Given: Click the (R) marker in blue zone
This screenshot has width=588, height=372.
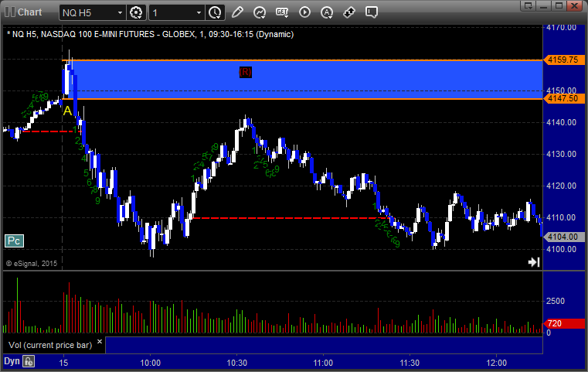Looking at the screenshot, I should coord(245,72).
